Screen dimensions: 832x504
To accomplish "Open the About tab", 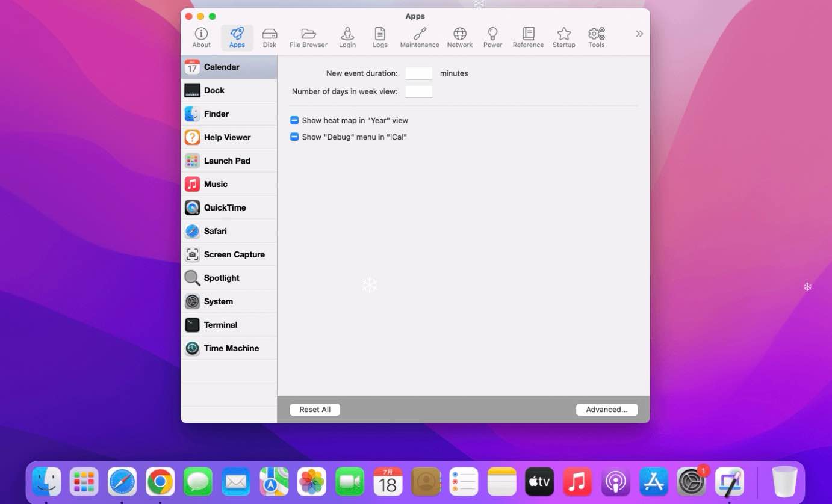I will pos(201,37).
